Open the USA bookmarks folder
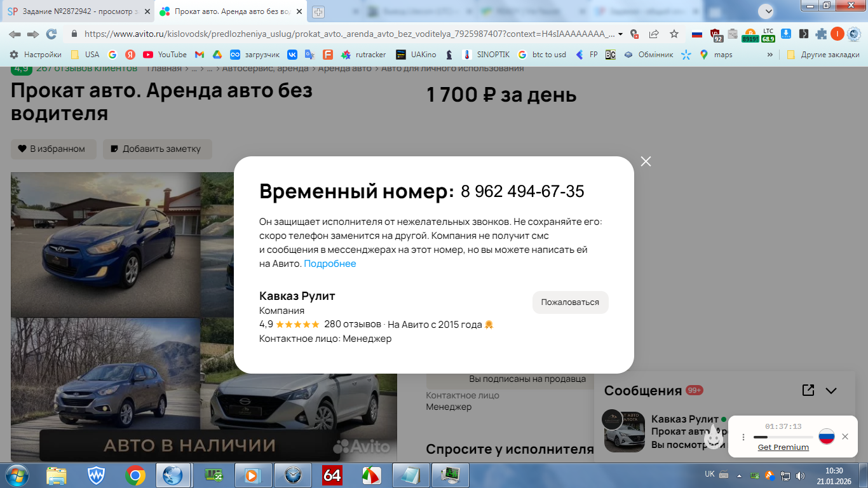Viewport: 868px width, 488px height. pos(85,55)
